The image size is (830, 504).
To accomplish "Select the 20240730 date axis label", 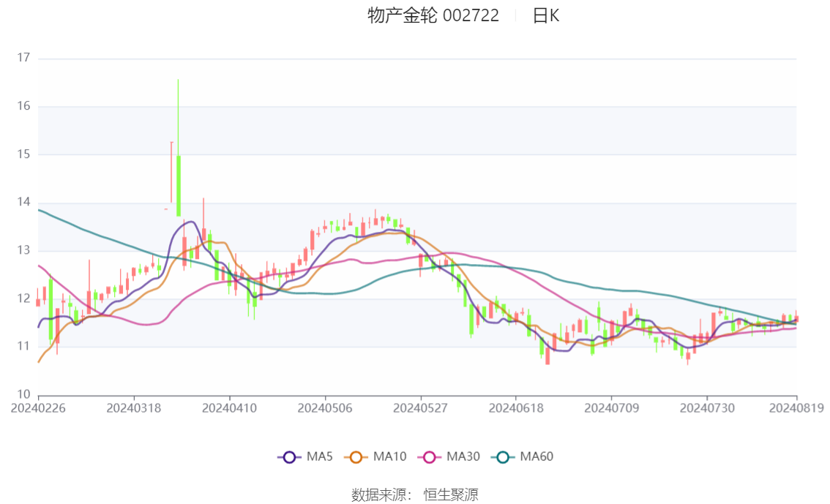I will point(707,408).
